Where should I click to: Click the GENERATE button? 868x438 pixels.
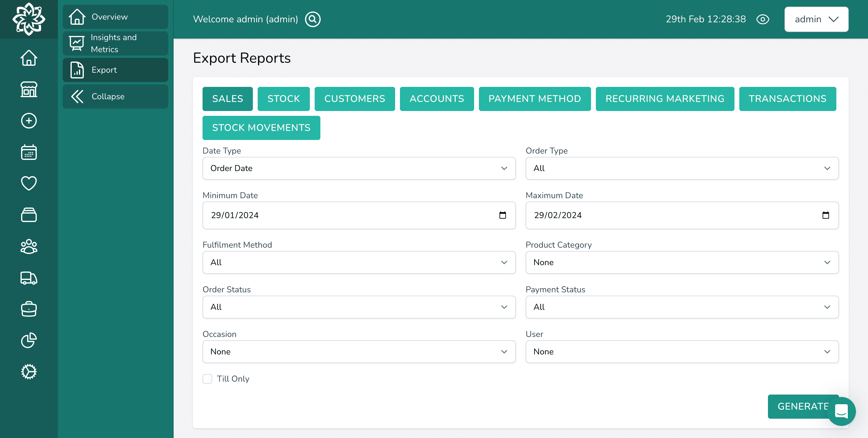[803, 406]
